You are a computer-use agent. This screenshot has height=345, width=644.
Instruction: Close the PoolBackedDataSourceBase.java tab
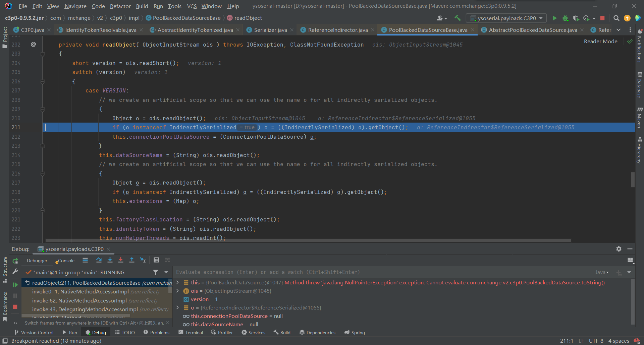(x=473, y=30)
